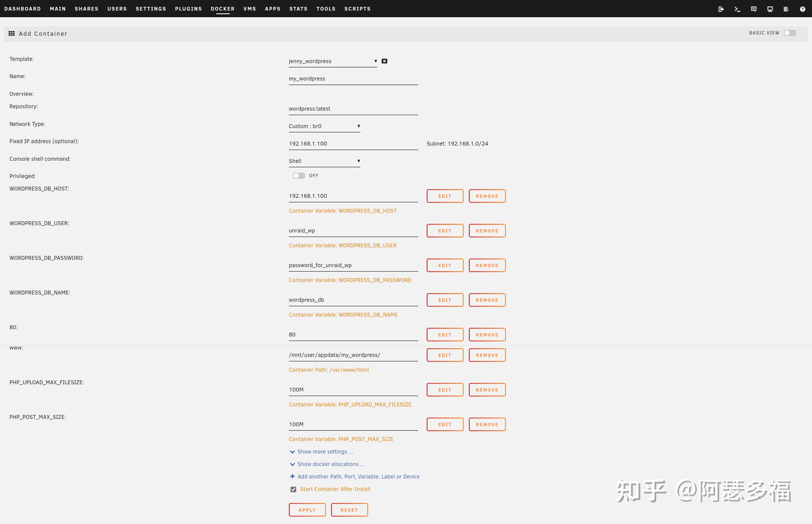Click the grid icon beside Add Container
The width and height of the screenshot is (812, 524).
coord(11,33)
